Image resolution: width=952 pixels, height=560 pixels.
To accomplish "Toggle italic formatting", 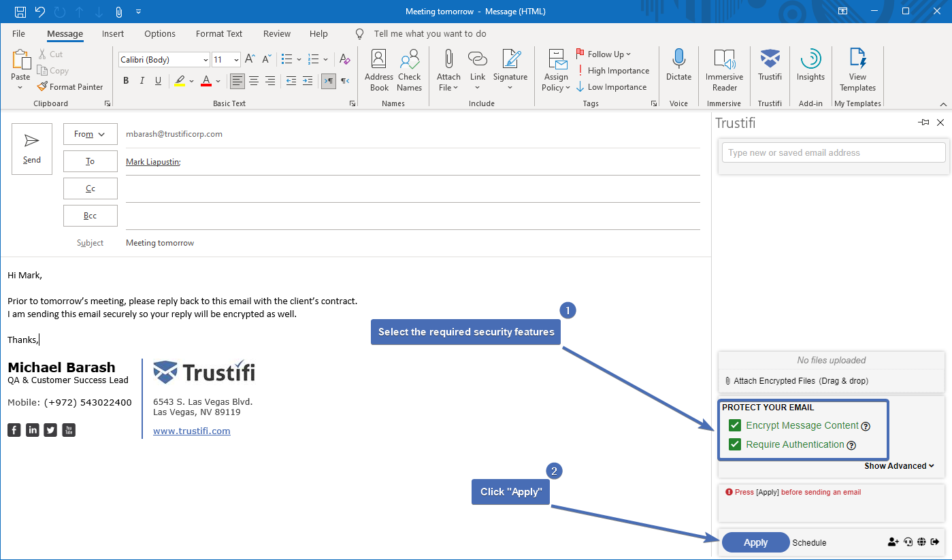I will click(142, 81).
